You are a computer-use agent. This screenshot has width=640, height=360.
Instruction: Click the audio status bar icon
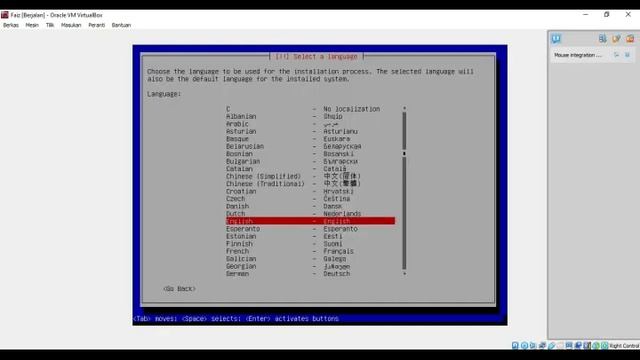[x=533, y=346]
